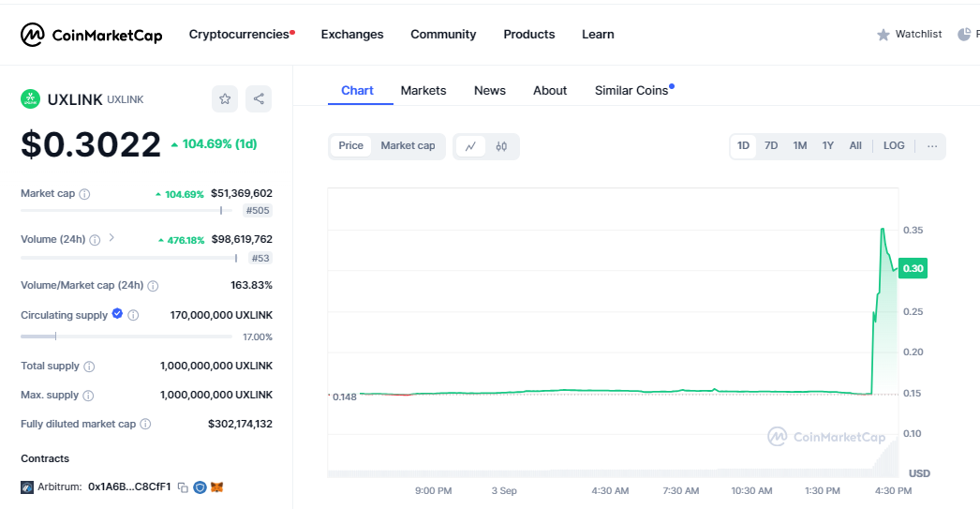Open the Community menu

tap(443, 35)
